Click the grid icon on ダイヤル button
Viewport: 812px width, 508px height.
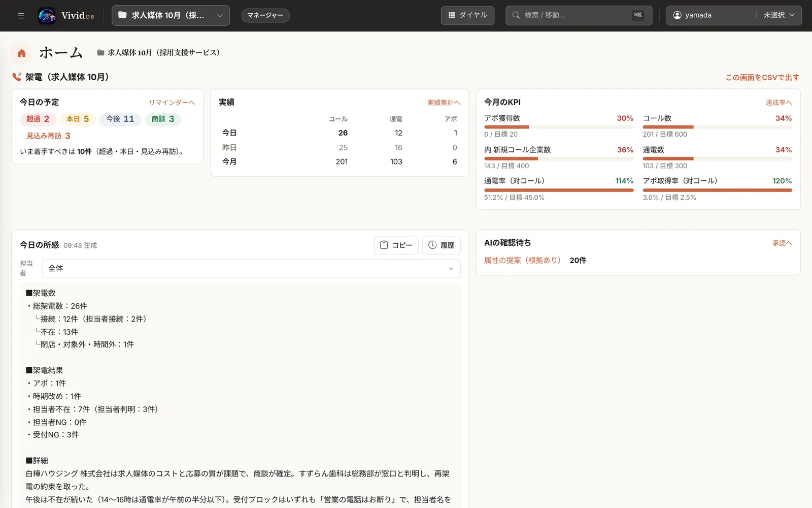452,15
